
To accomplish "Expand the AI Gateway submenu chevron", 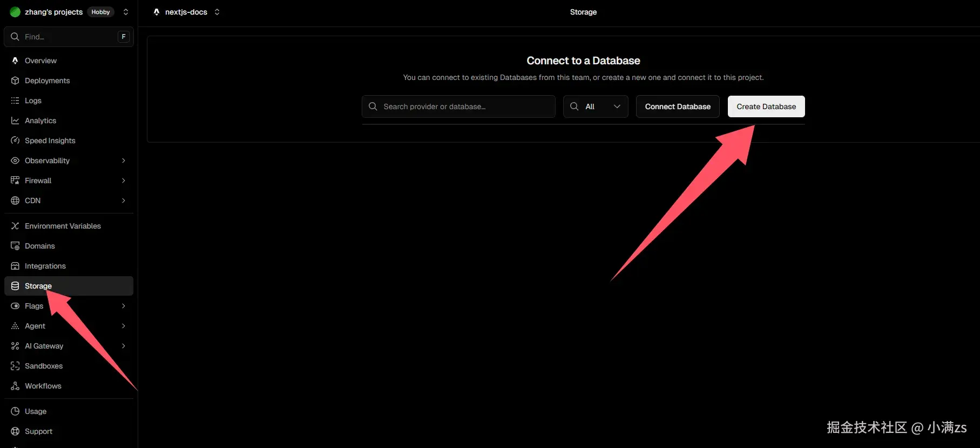I will pos(124,346).
